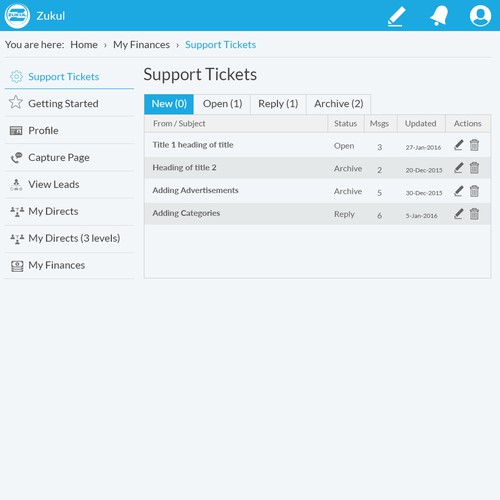The width and height of the screenshot is (500, 500).
Task: Click Support Tickets in the breadcrumb
Action: [220, 45]
